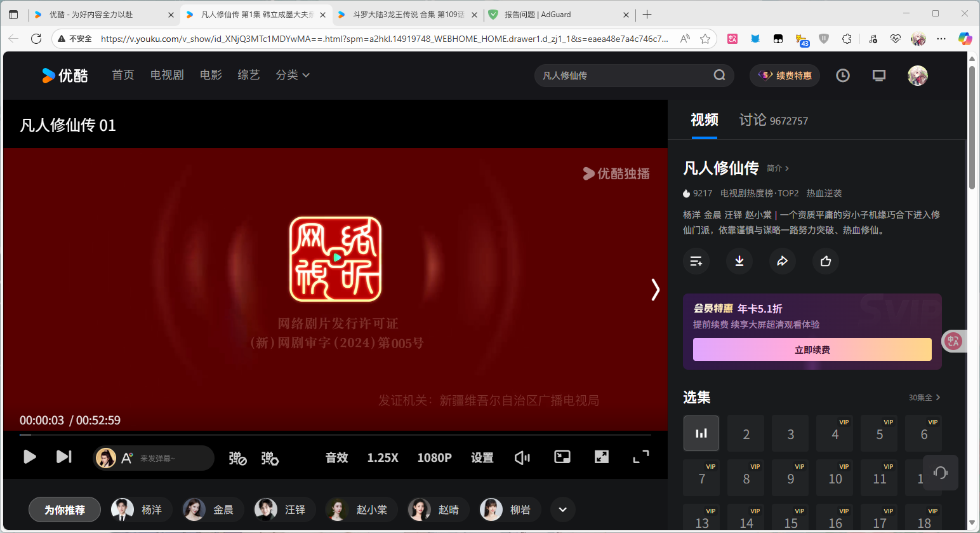
Task: Open the browser extensions puzzle icon
Action: (847, 39)
